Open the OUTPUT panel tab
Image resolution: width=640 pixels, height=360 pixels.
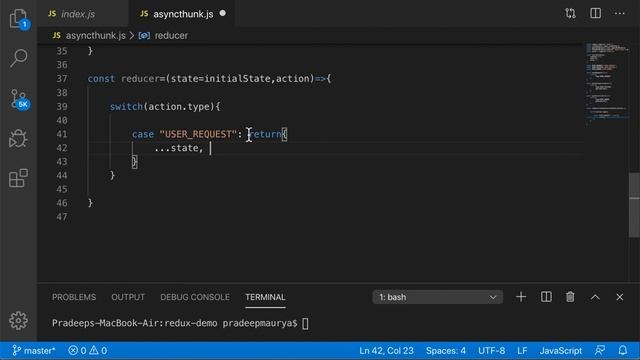coord(128,297)
